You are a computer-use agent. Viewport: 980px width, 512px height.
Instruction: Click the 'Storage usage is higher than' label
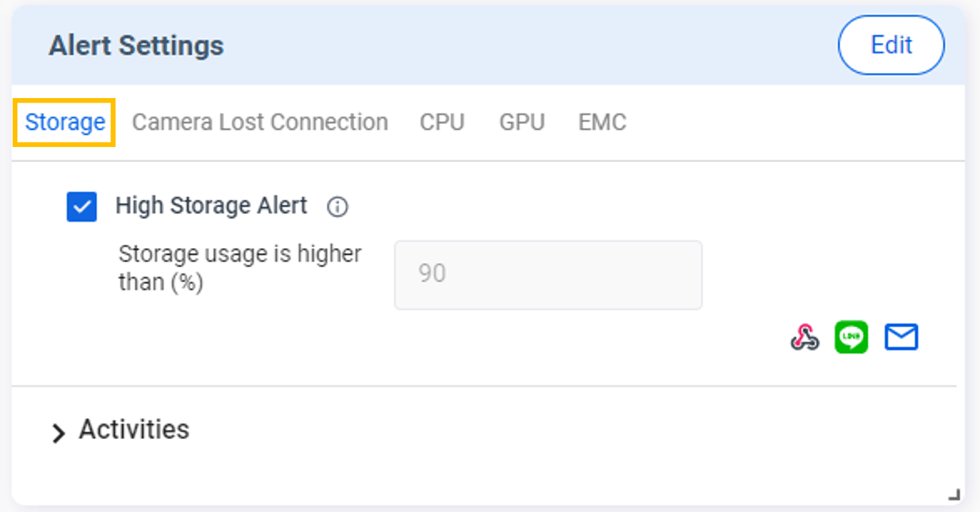(240, 267)
